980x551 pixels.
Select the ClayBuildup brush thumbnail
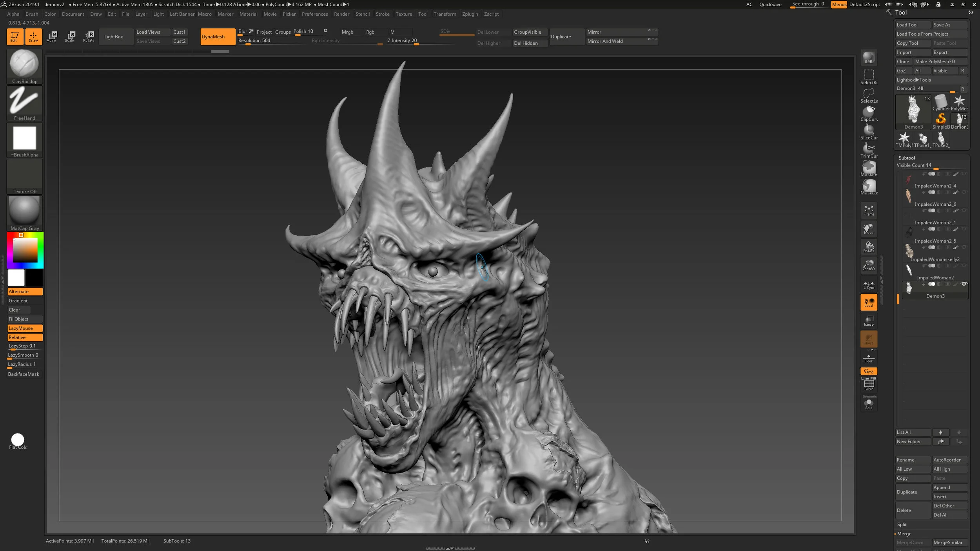24,64
